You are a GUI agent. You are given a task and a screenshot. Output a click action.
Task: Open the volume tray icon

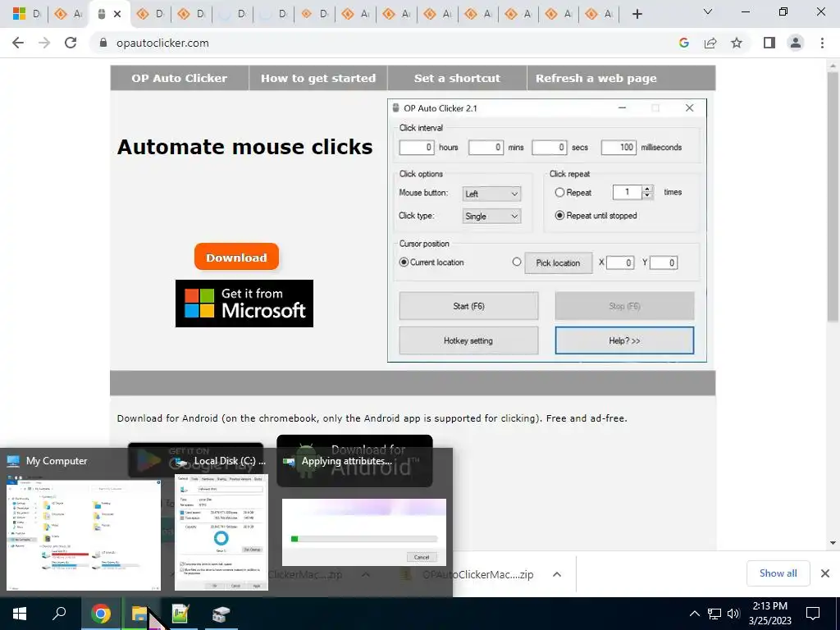[733, 614]
